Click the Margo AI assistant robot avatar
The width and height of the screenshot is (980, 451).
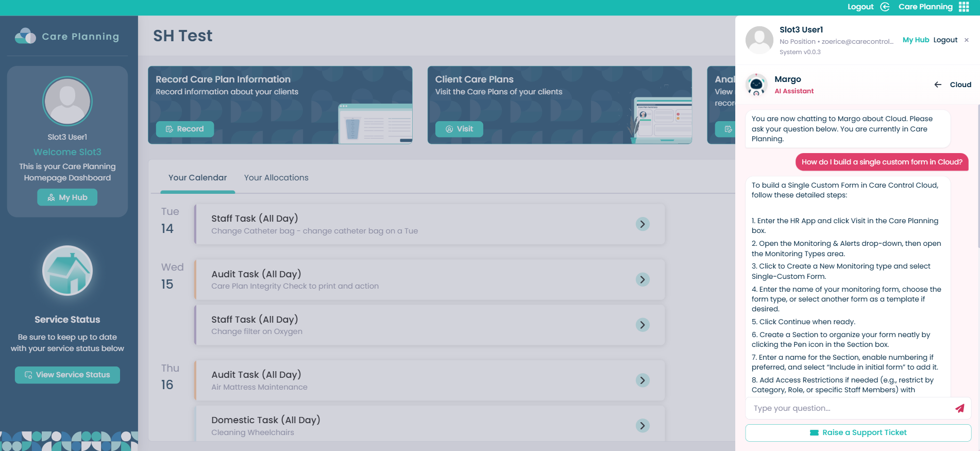pyautogui.click(x=756, y=85)
